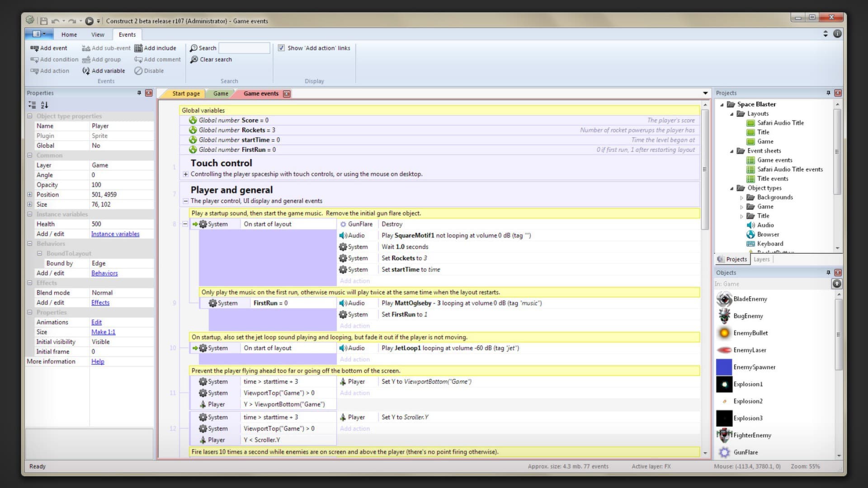The height and width of the screenshot is (488, 868).
Task: Toggle the Show 'Add action' links checkbox
Action: tap(281, 48)
